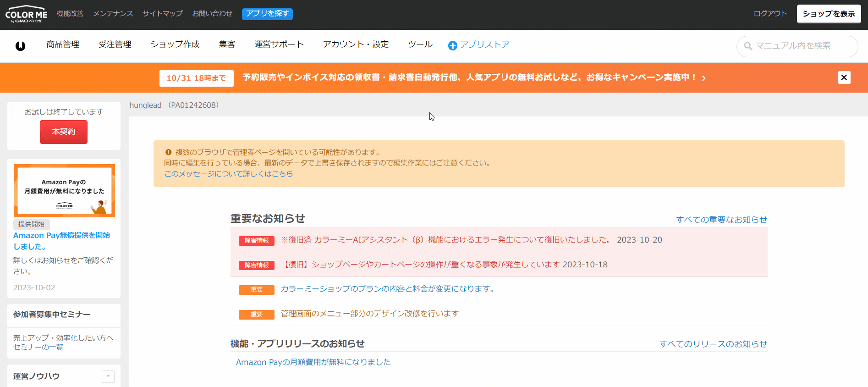Image resolution: width=868 pixels, height=387 pixels.
Task: Click the アプリを探す button
Action: pos(267,14)
